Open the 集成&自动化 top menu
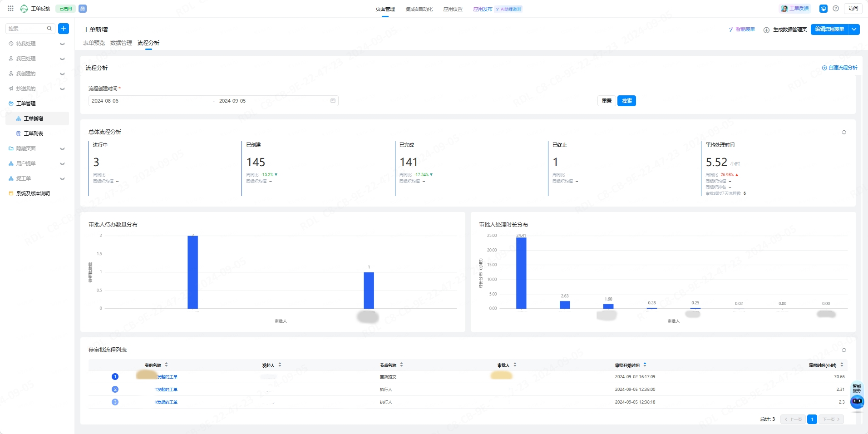 pos(419,9)
